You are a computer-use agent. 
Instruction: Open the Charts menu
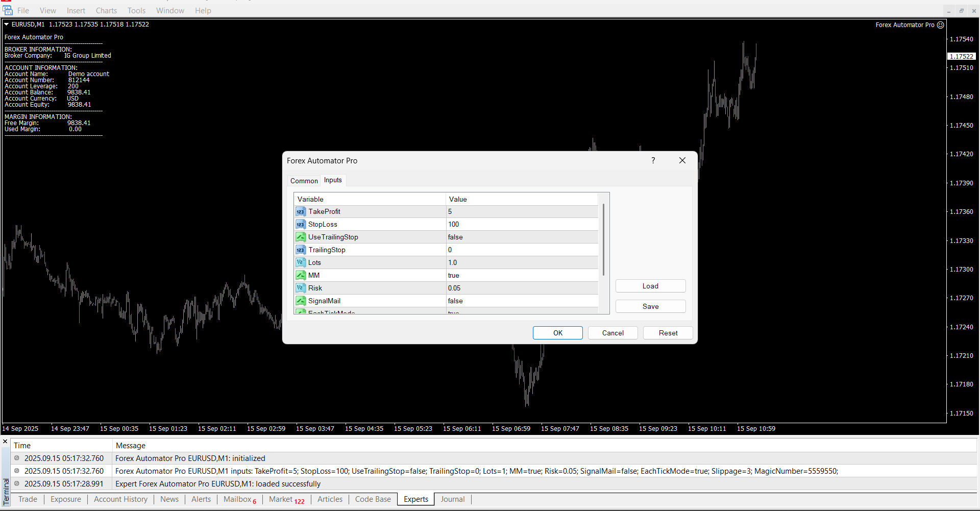tap(106, 11)
